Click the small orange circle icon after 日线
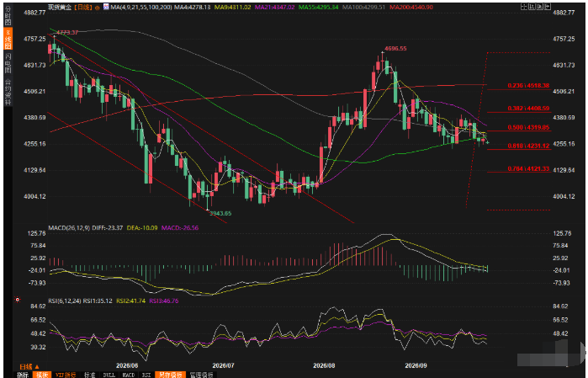 pyautogui.click(x=98, y=8)
